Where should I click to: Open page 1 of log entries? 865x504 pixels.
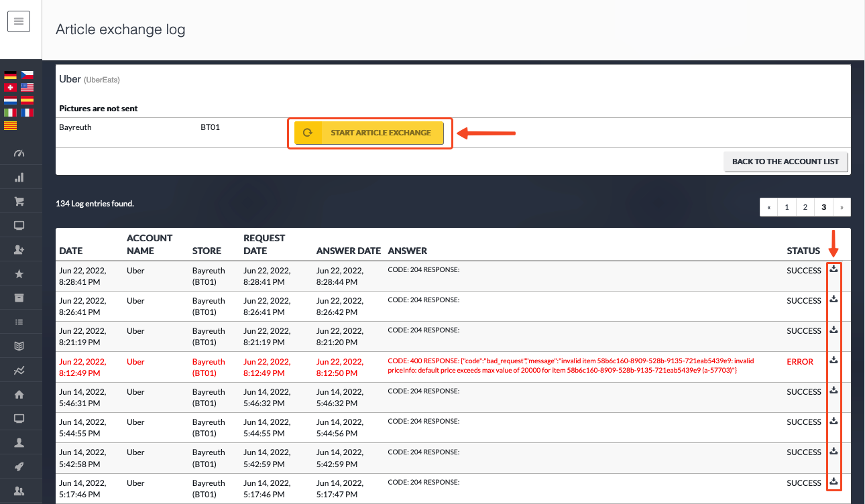[x=787, y=207]
